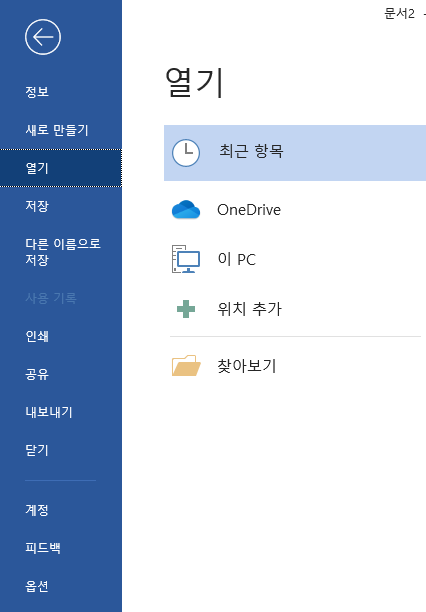Open the 정보 menu item

tap(61, 92)
